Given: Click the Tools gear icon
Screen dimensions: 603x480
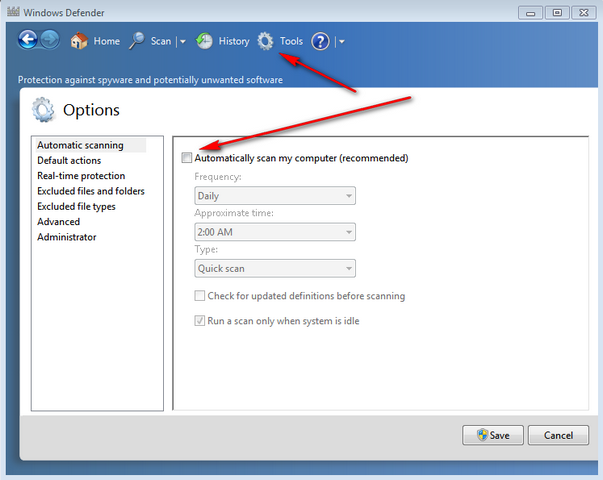Looking at the screenshot, I should coord(265,41).
